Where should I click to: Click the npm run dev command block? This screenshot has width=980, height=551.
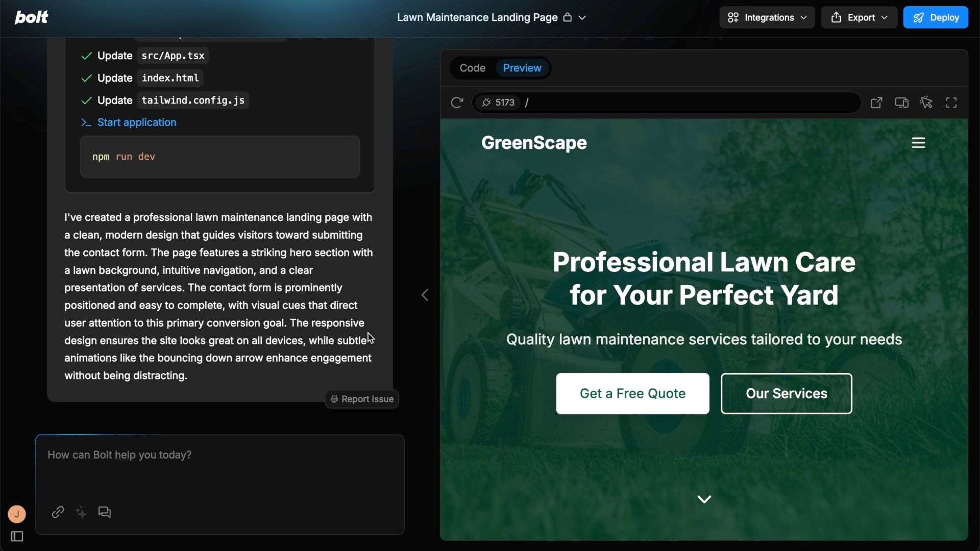[x=220, y=157]
